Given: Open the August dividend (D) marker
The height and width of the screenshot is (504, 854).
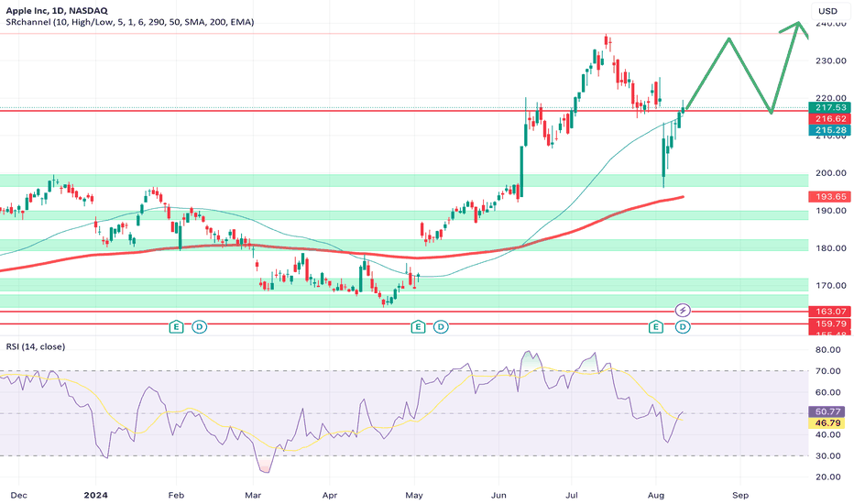Looking at the screenshot, I should pos(683,327).
